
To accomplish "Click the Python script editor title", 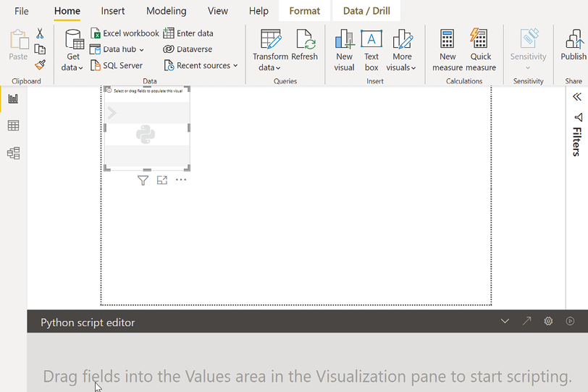I will tap(88, 322).
